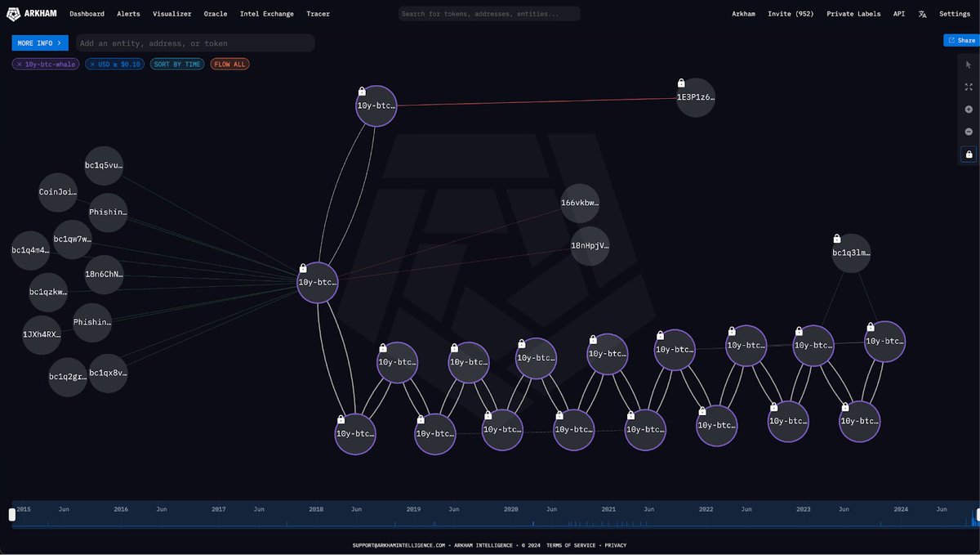
Task: Select the bc1q4m4... node
Action: coord(30,251)
